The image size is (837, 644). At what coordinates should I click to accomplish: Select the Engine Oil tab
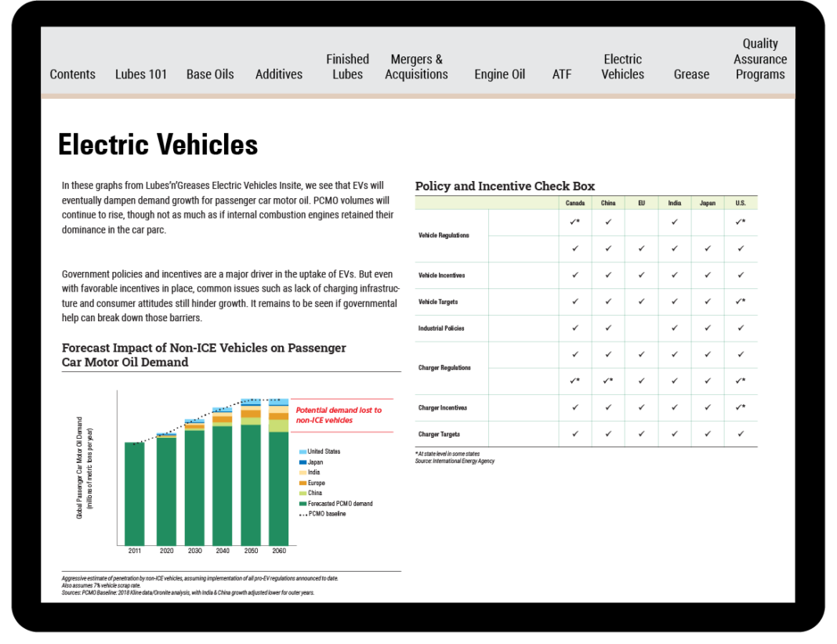click(499, 74)
